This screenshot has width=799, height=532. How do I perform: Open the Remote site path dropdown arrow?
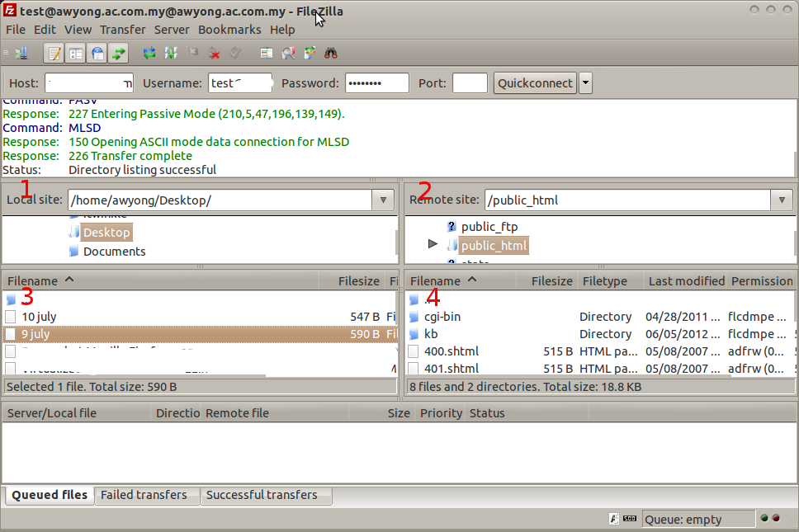point(782,200)
